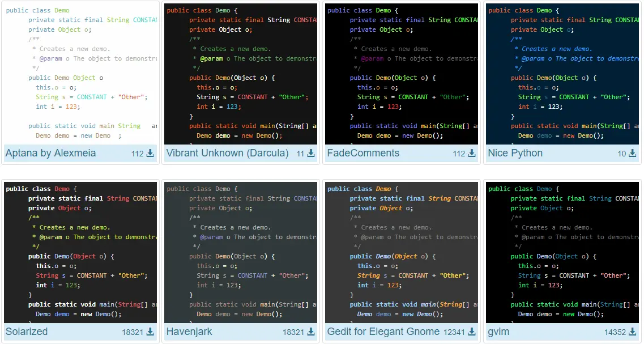Viewport: 644px width, 344px height.
Task: View the FadeComments code preview
Action: [402, 74]
